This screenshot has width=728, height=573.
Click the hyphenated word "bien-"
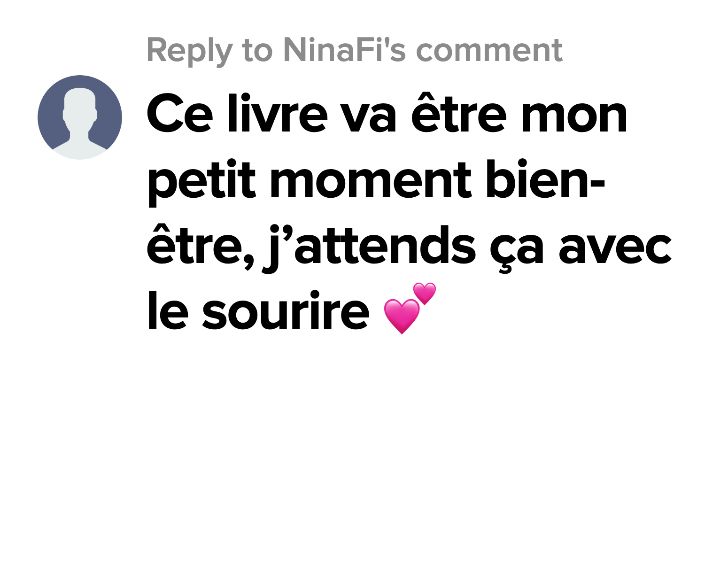tap(545, 179)
